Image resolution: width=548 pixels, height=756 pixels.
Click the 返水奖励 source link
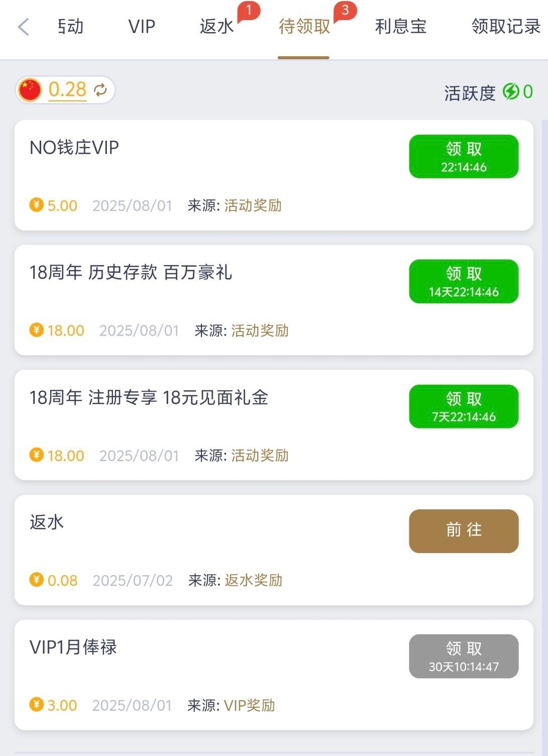point(253,580)
